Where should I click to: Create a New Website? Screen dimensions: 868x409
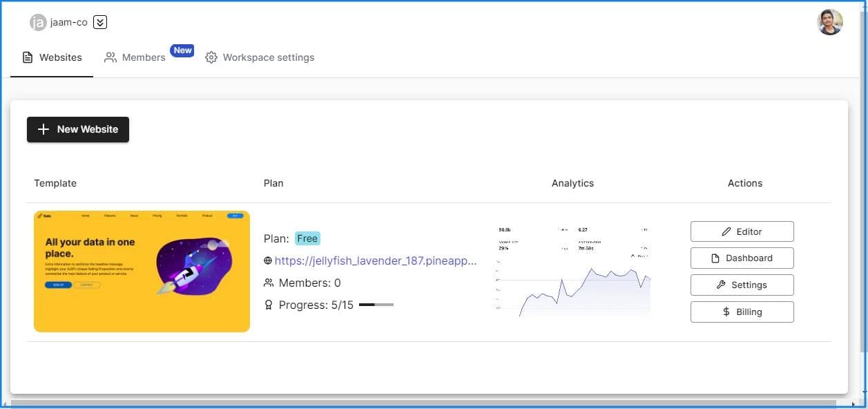[x=78, y=129]
